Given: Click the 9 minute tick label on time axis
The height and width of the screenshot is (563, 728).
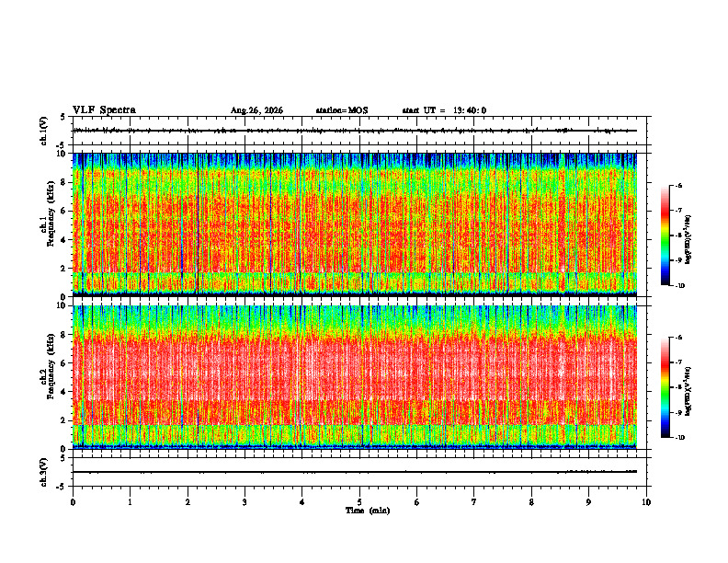Looking at the screenshot, I should (588, 502).
